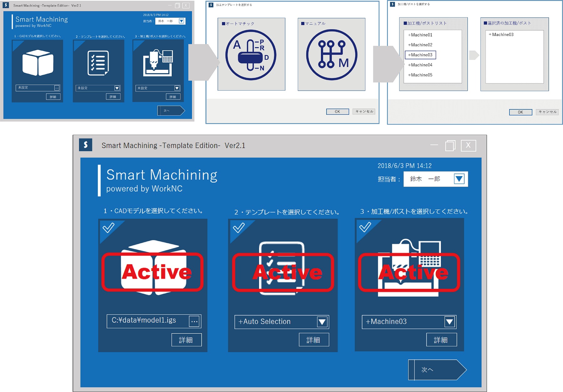Close the large Smart Machining window
The image size is (563, 392).
[468, 145]
